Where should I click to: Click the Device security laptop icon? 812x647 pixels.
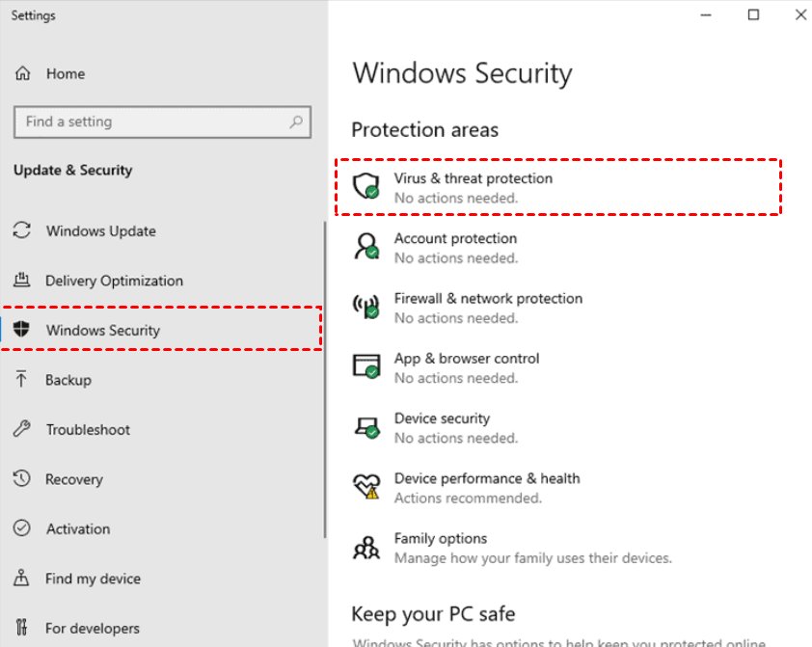pos(365,427)
